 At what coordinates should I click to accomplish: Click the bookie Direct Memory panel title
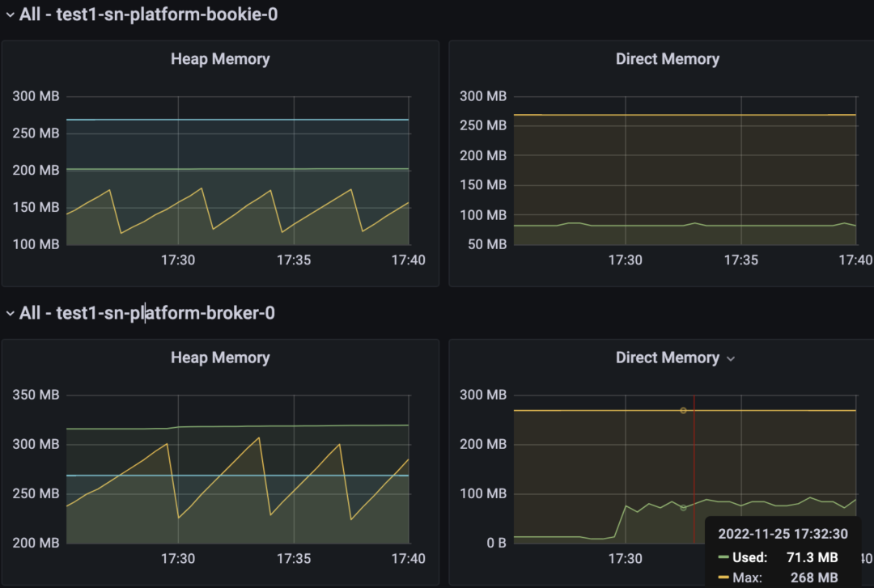tap(667, 59)
